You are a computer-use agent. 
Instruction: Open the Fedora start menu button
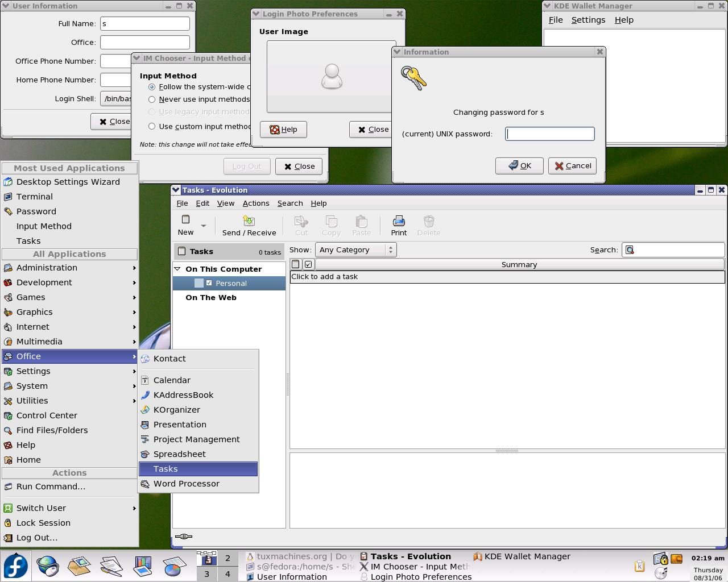[x=15, y=567]
